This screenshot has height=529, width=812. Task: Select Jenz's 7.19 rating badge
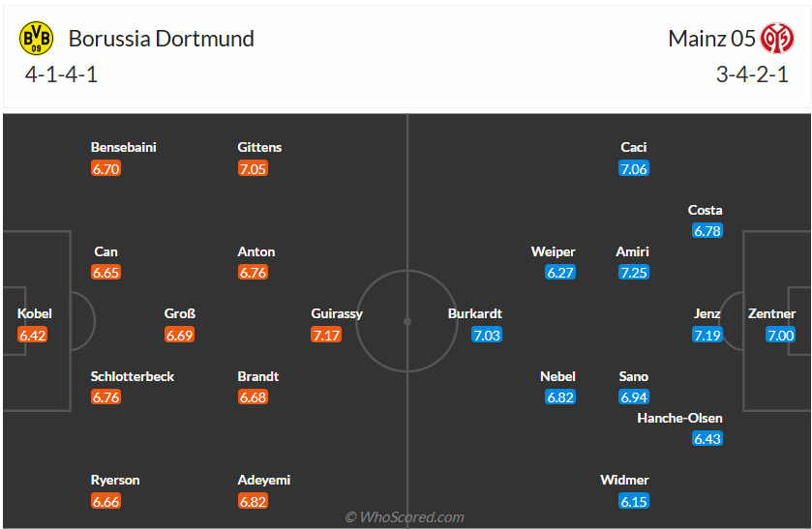707,335
